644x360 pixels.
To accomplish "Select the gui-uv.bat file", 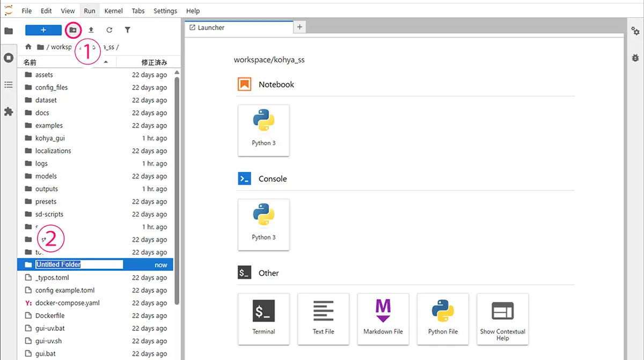I will [x=96, y=328].
